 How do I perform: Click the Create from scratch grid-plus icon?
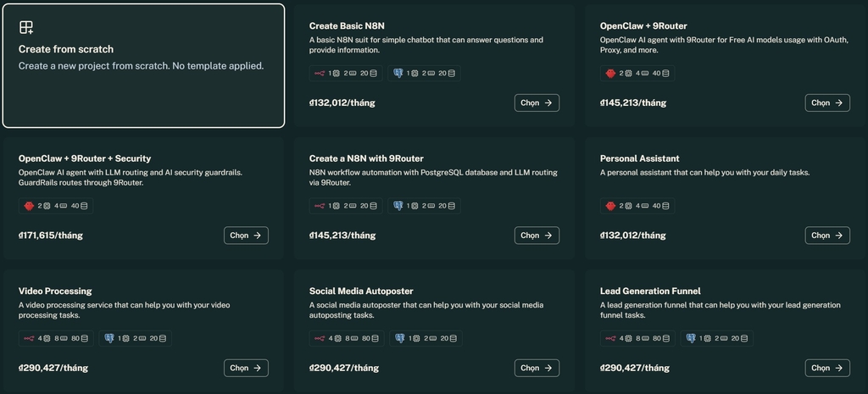click(x=26, y=28)
